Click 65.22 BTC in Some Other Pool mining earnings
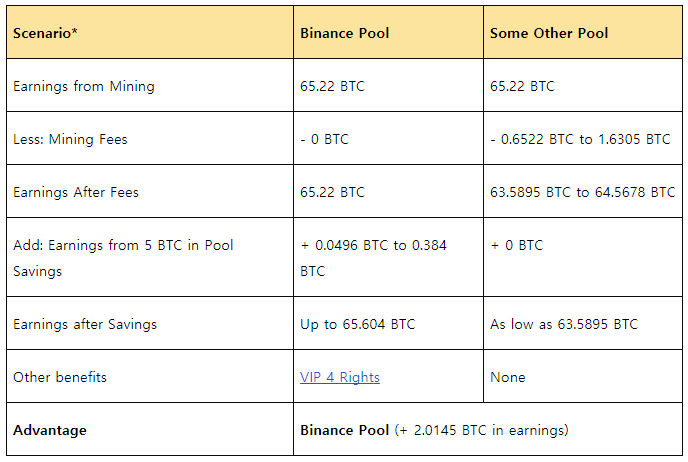The width and height of the screenshot is (688, 462). (x=522, y=86)
